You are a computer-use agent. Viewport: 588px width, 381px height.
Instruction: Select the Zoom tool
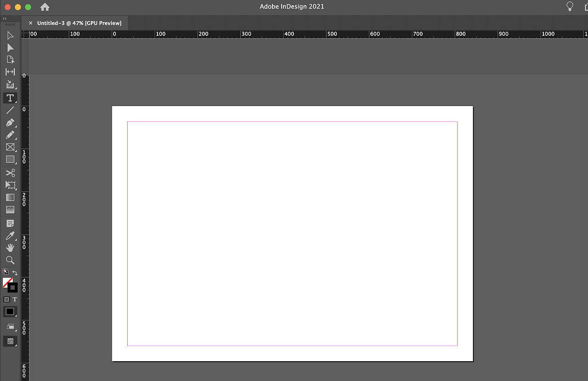[x=10, y=260]
